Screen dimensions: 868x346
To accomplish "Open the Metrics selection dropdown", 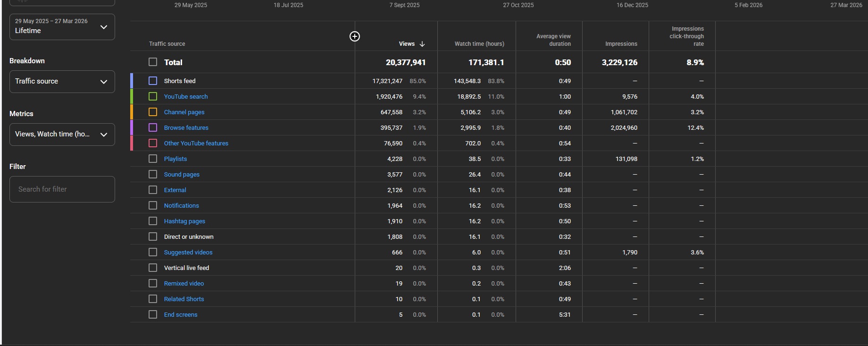I will click(x=62, y=135).
